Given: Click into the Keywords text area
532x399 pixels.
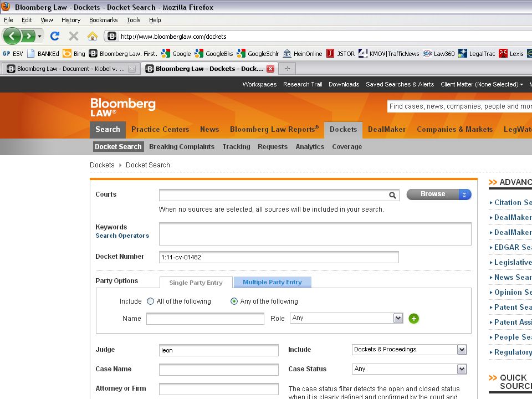Looking at the screenshot, I should coord(315,234).
